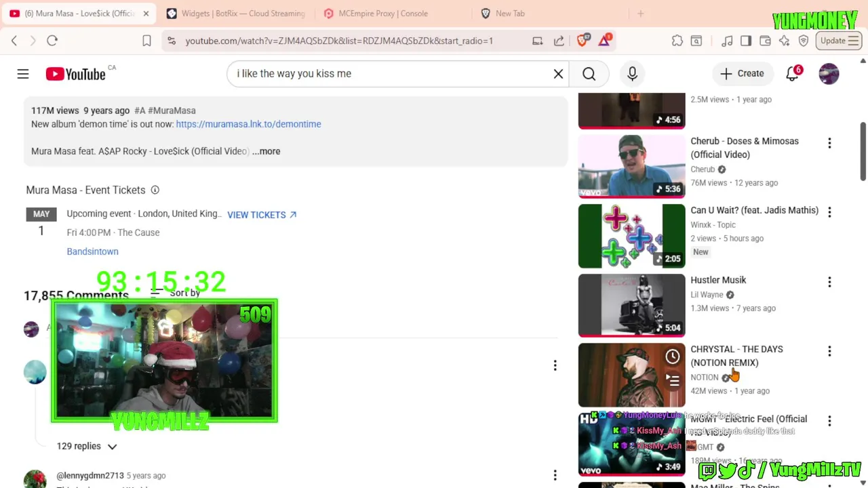
Task: Open the Hustler Musik video title
Action: point(718,280)
